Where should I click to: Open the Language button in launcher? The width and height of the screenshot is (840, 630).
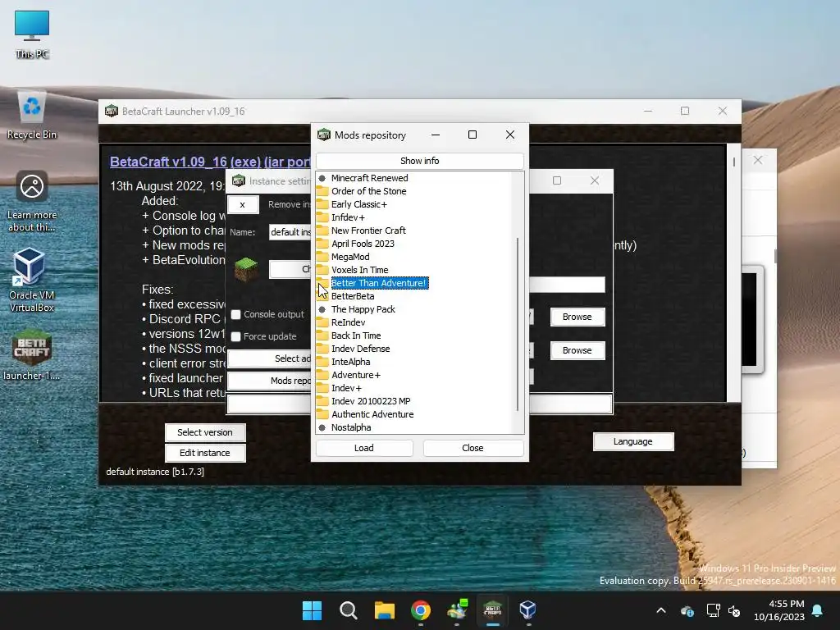(632, 441)
